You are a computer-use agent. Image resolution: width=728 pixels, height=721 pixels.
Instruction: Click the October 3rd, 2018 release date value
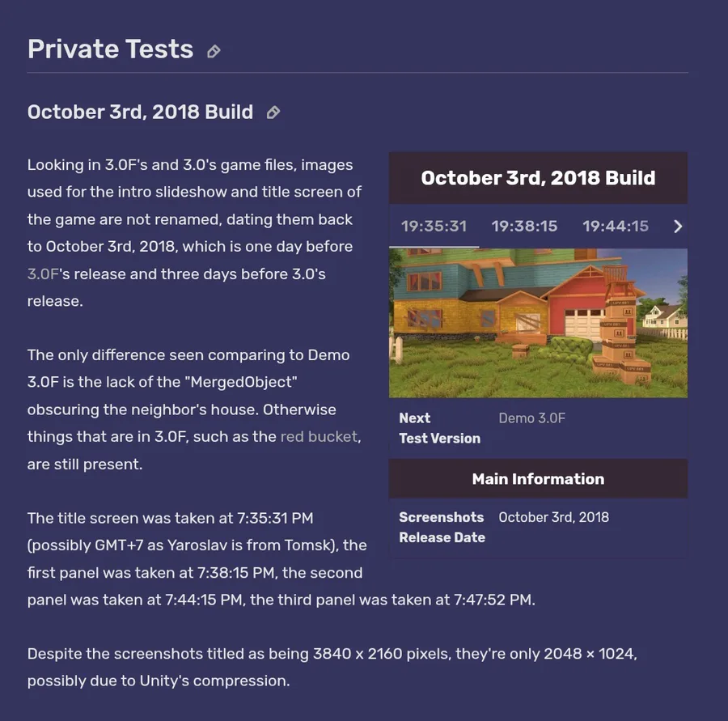(553, 517)
